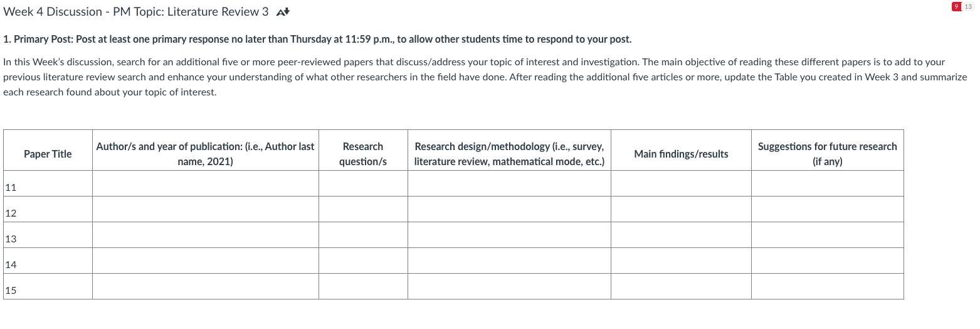The height and width of the screenshot is (329, 980).
Task: Click the Week 4 Discussion title text
Action: tap(136, 12)
